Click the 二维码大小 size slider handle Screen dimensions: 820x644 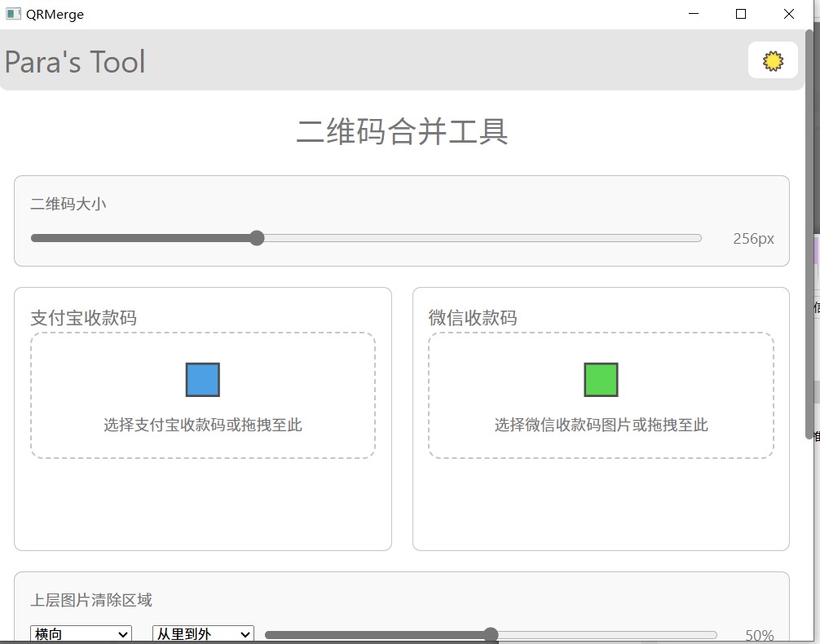pos(257,238)
